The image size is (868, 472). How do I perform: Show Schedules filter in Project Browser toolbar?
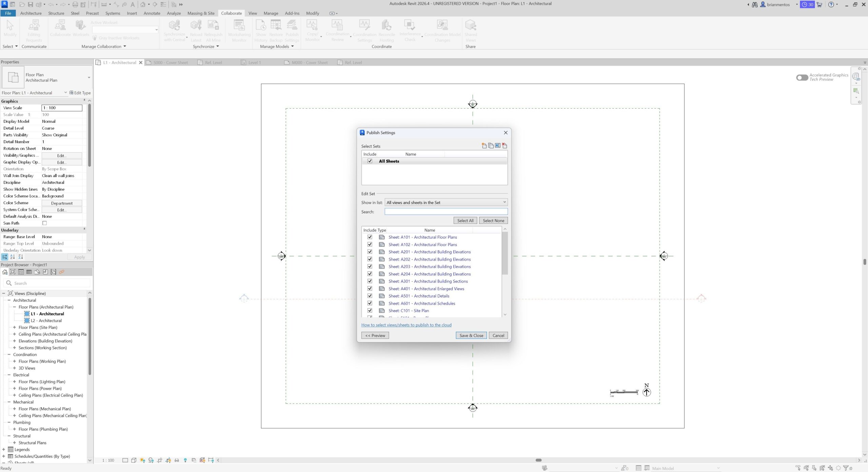[x=29, y=272]
